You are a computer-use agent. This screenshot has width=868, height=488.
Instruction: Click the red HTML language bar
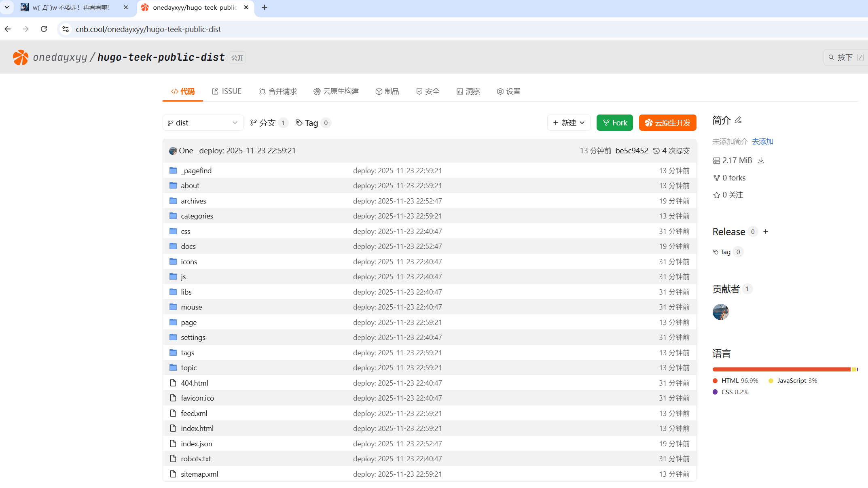tap(781, 369)
